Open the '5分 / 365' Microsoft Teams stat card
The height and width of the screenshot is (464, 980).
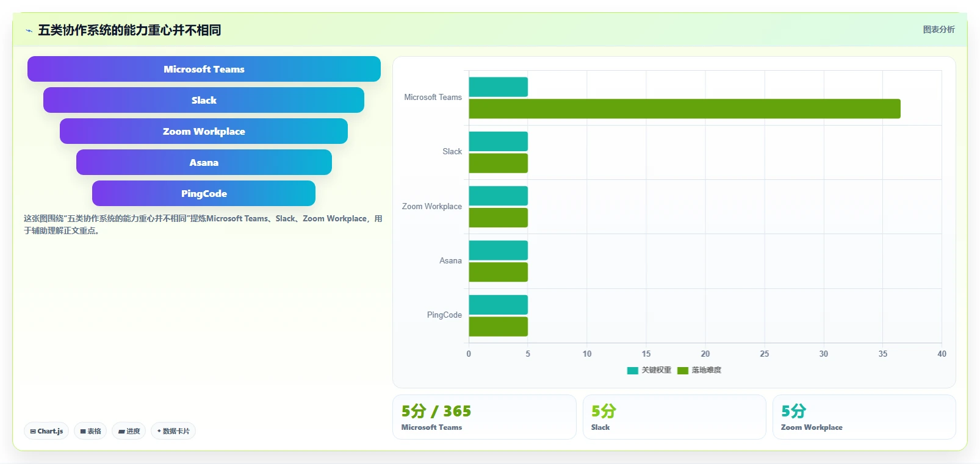coord(484,417)
